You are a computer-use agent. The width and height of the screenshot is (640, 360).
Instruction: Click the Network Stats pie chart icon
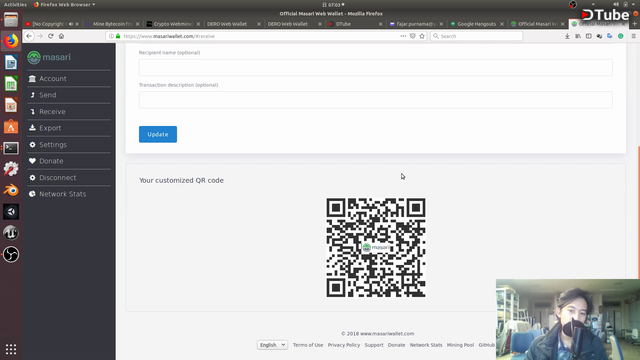32,194
